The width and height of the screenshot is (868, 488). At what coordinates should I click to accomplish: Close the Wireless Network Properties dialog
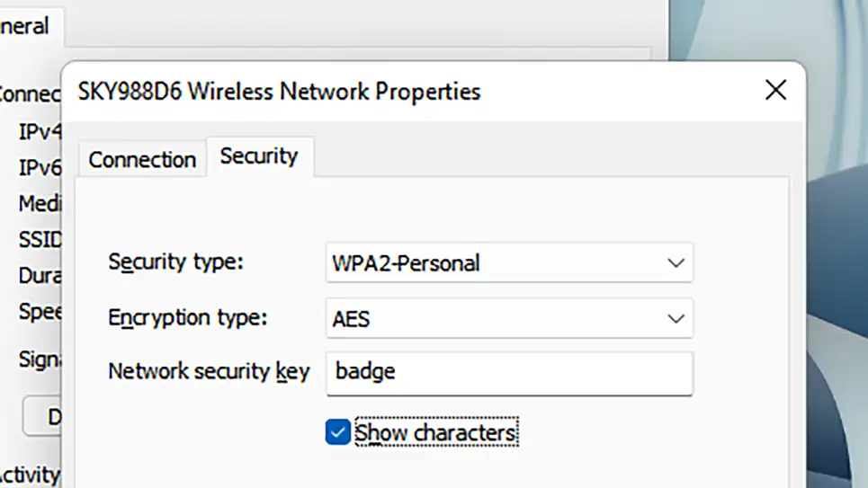(x=774, y=90)
